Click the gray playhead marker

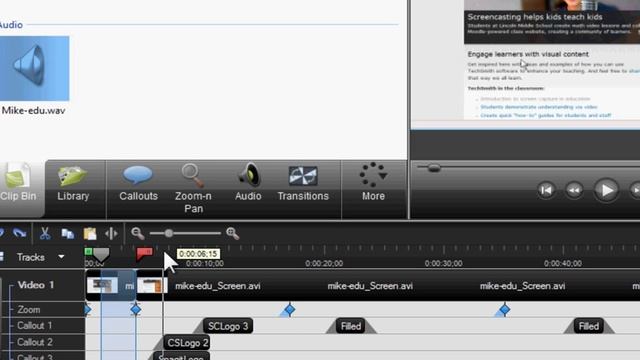point(101,255)
